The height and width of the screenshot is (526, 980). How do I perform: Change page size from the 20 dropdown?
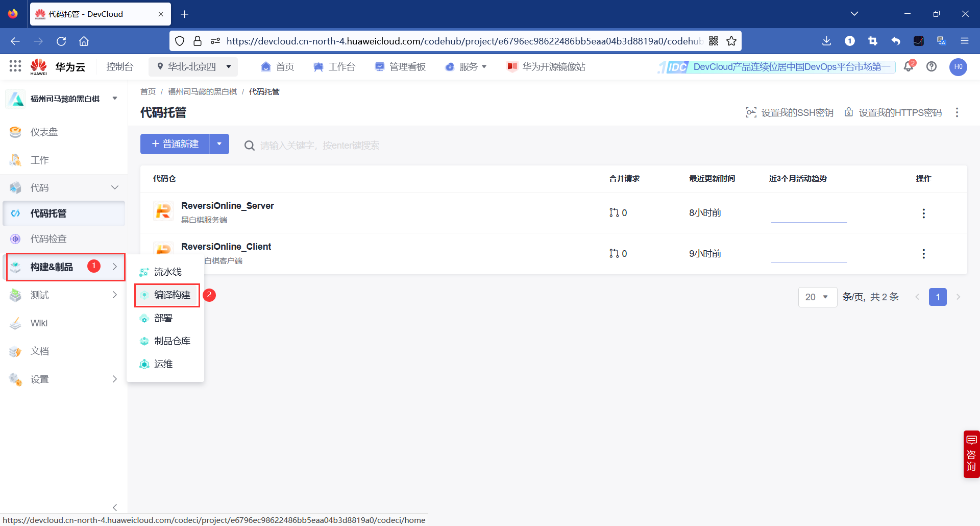point(817,297)
